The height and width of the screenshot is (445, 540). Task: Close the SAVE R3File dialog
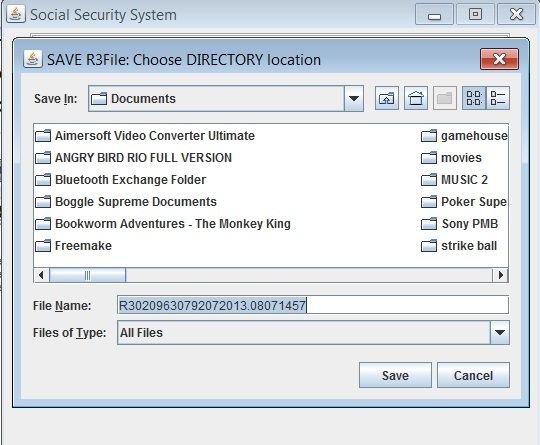click(499, 59)
